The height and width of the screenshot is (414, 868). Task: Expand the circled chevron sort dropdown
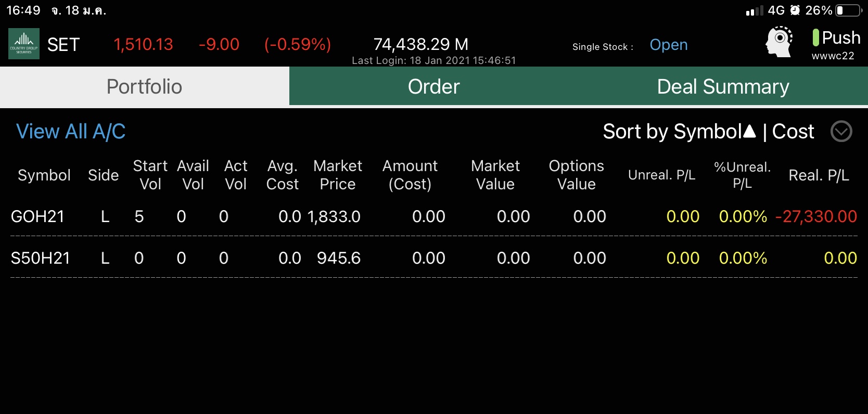[x=841, y=131]
